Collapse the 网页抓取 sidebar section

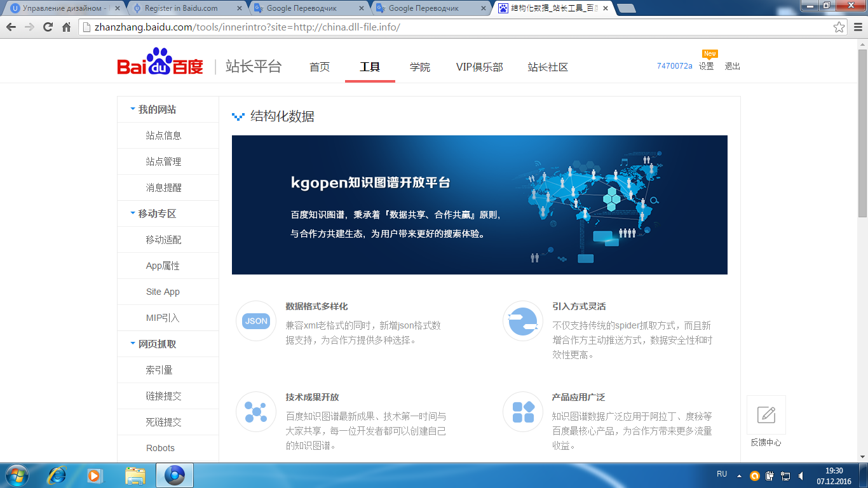133,343
